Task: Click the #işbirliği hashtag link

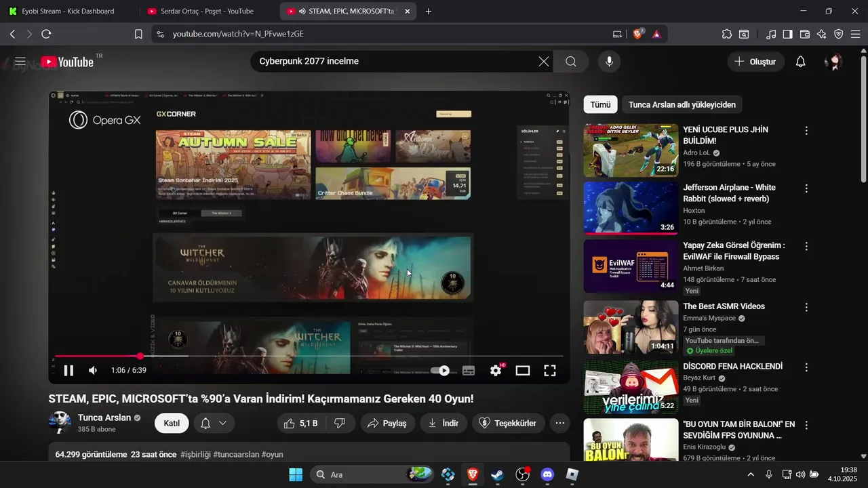Action: click(x=195, y=454)
